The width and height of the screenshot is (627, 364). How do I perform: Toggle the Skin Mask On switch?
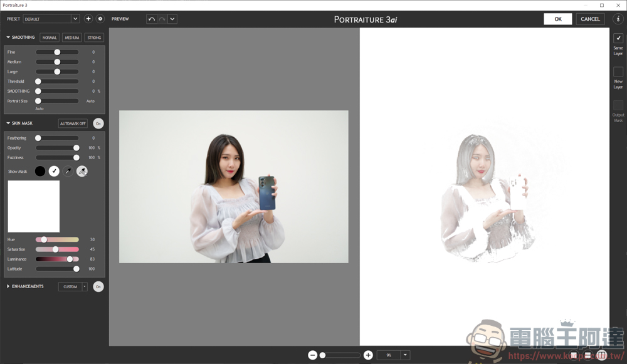tap(98, 123)
